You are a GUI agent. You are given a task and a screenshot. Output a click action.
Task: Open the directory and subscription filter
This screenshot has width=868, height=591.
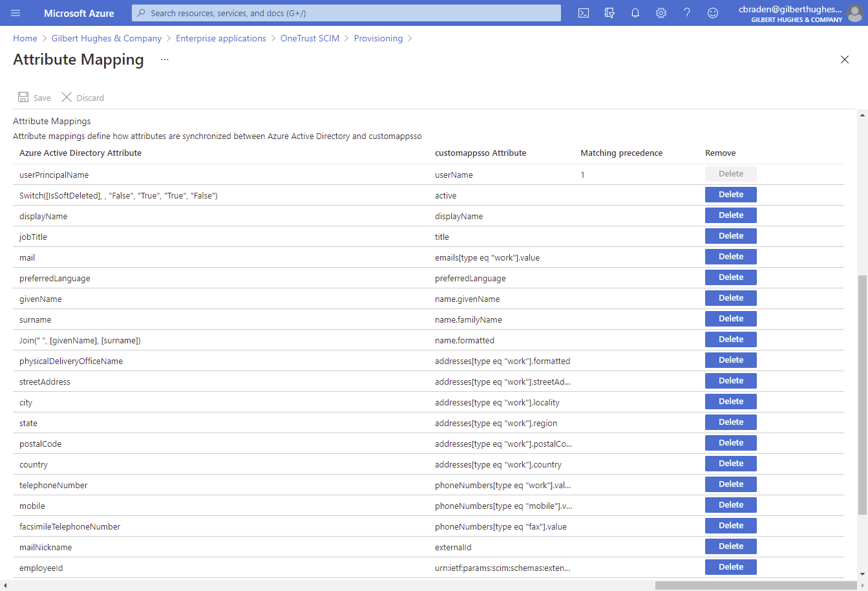(x=609, y=13)
